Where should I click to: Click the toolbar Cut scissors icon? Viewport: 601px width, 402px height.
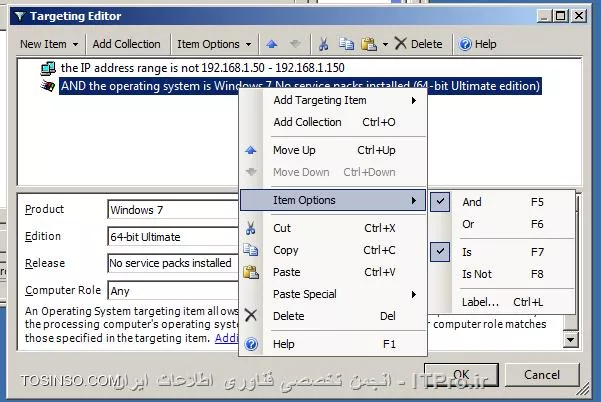[323, 44]
